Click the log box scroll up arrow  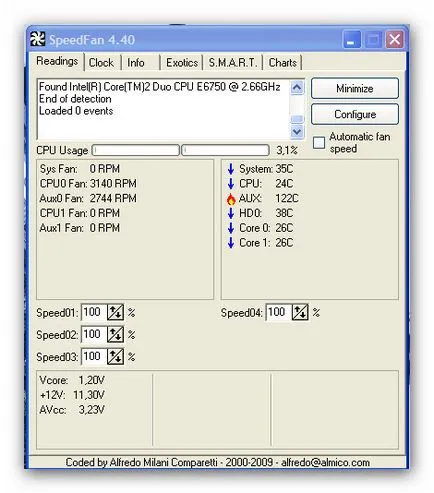(x=297, y=88)
